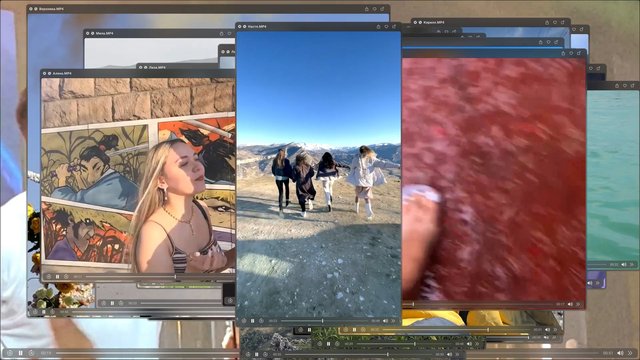The height and width of the screenshot is (360, 640).
Task: Select the Вероника.MP4 window title
Action: [51, 9]
